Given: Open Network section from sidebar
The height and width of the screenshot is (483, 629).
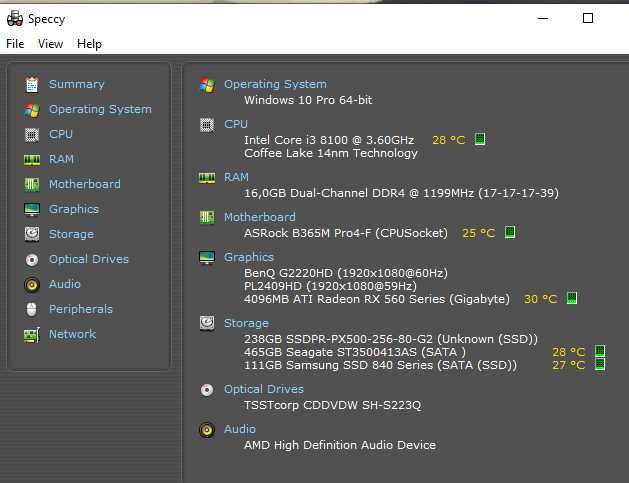Looking at the screenshot, I should tap(72, 334).
